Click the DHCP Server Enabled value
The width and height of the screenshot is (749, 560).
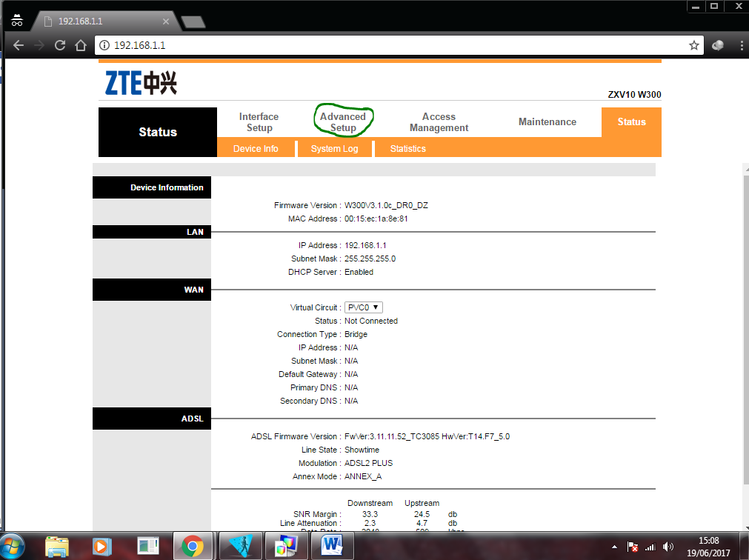[x=359, y=272]
